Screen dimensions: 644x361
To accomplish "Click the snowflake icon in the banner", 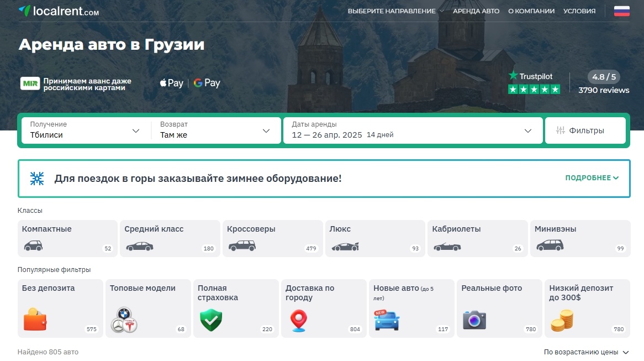I will [36, 178].
